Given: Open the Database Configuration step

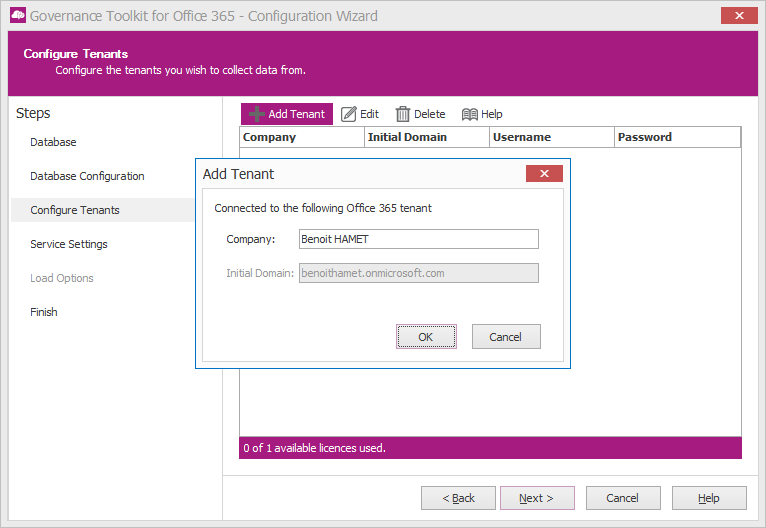Looking at the screenshot, I should tap(87, 176).
